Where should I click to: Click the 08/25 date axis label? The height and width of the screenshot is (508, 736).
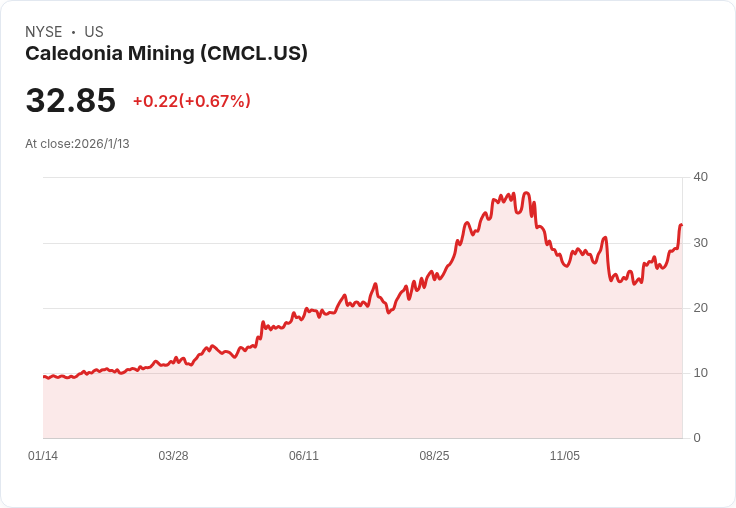pyautogui.click(x=434, y=456)
